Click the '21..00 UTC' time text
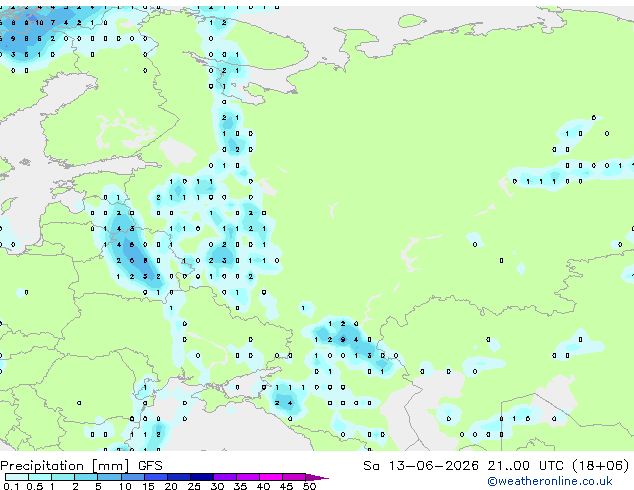The height and width of the screenshot is (490, 634). (x=525, y=466)
